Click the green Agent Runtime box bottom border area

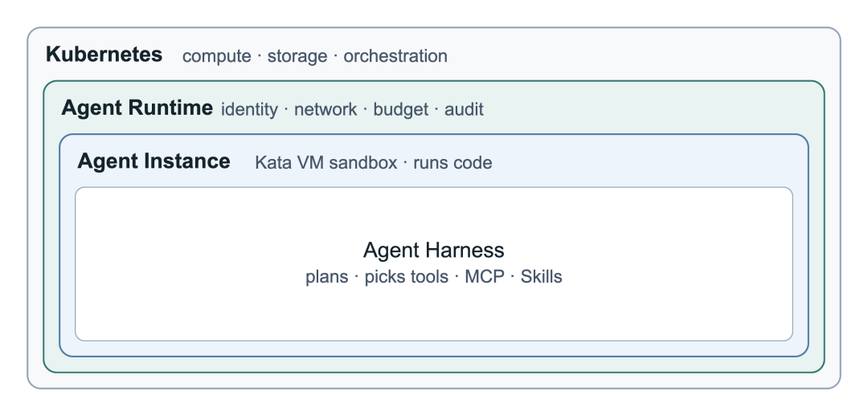(x=434, y=365)
